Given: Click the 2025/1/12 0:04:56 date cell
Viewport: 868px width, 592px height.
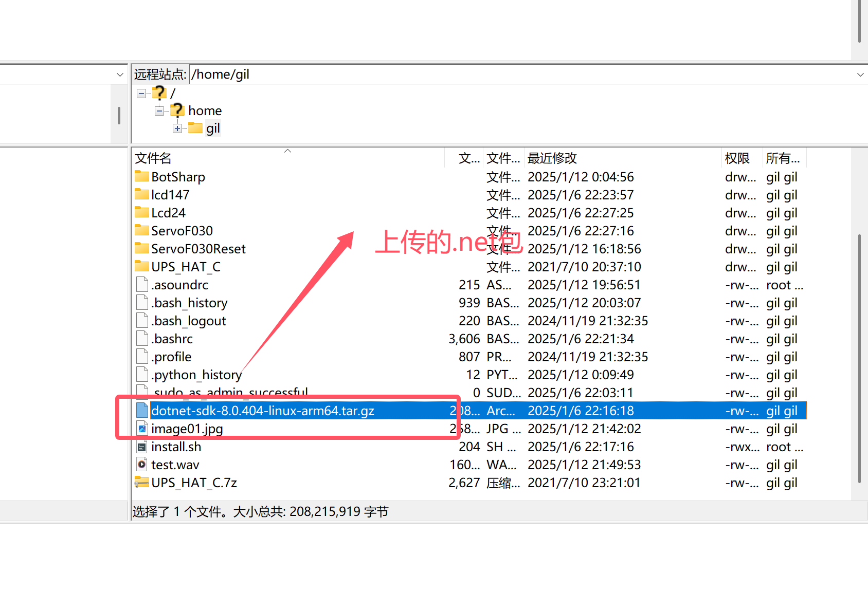Looking at the screenshot, I should click(x=581, y=177).
